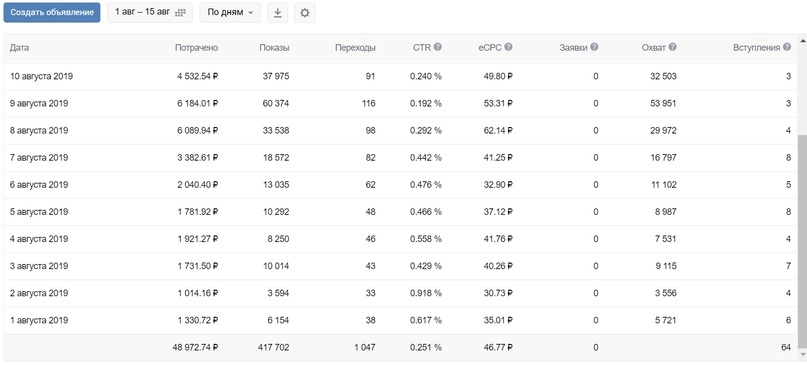This screenshot has width=807, height=365.
Task: Click the Создать объявление button
Action: tap(51, 12)
